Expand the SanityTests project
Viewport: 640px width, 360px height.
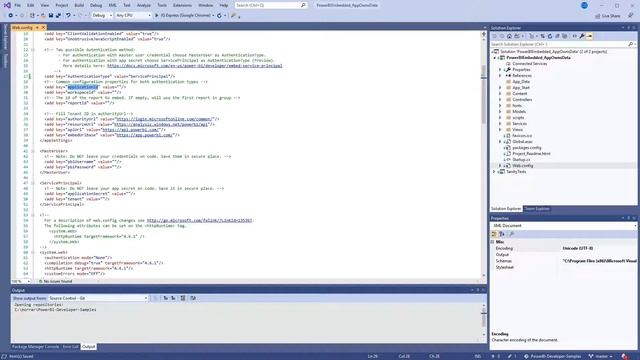(x=494, y=172)
